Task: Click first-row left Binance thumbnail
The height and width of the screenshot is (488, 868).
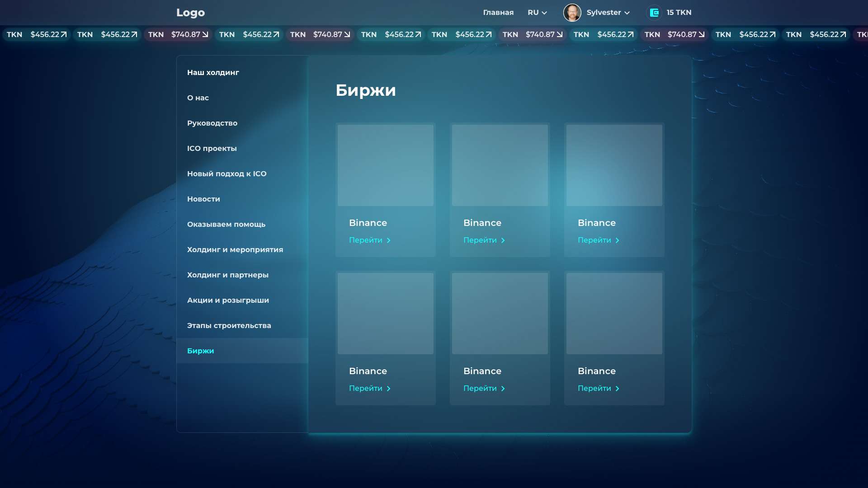Action: [386, 165]
